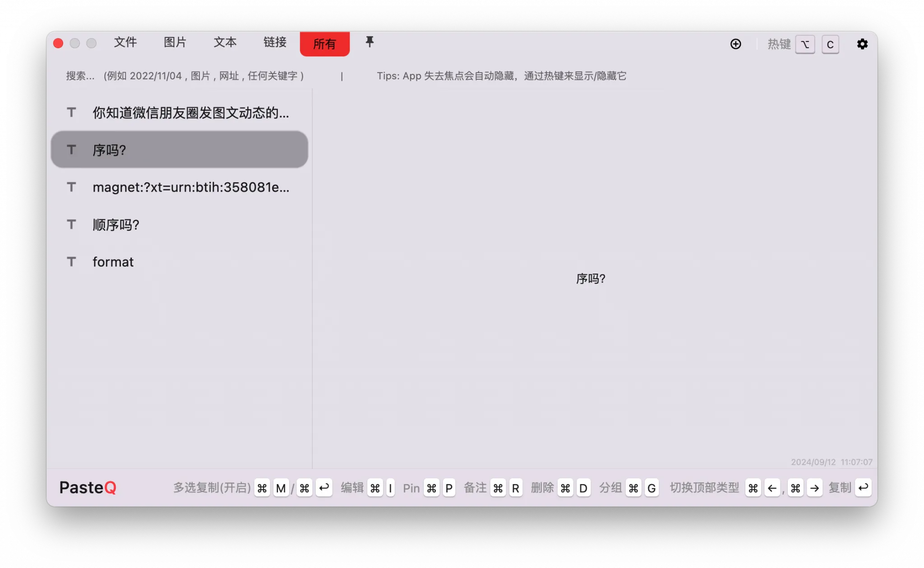Image resolution: width=924 pixels, height=568 pixels.
Task: Open PasteQ settings via gear icon
Action: (862, 44)
